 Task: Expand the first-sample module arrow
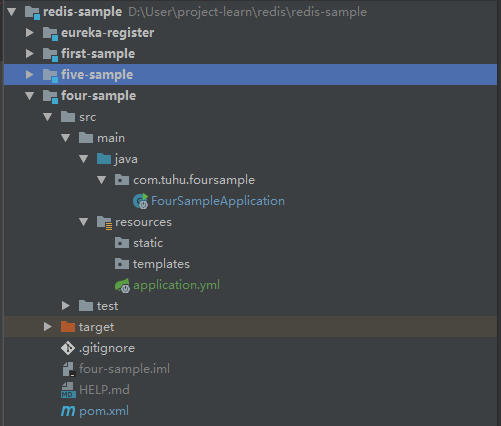(x=30, y=53)
